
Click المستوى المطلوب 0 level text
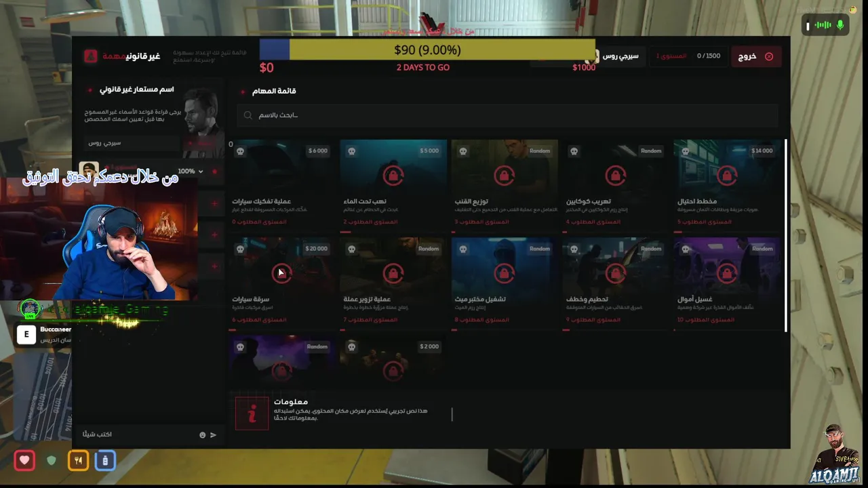(x=259, y=222)
